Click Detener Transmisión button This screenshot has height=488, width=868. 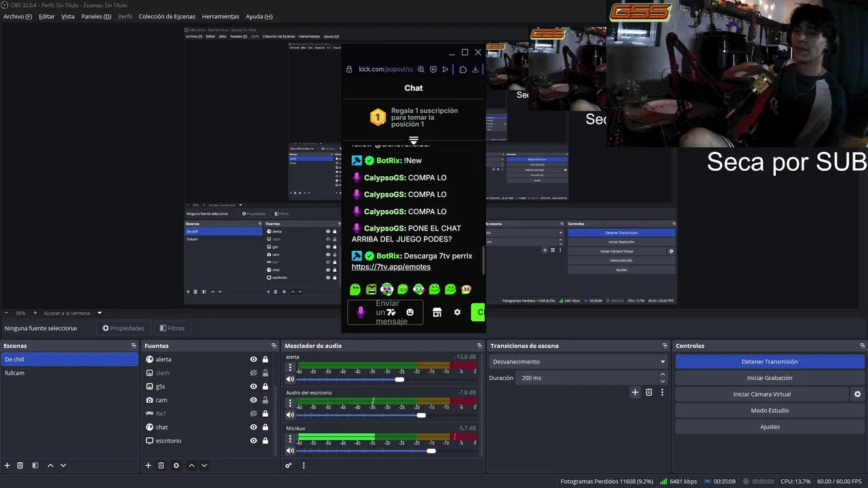(x=770, y=362)
